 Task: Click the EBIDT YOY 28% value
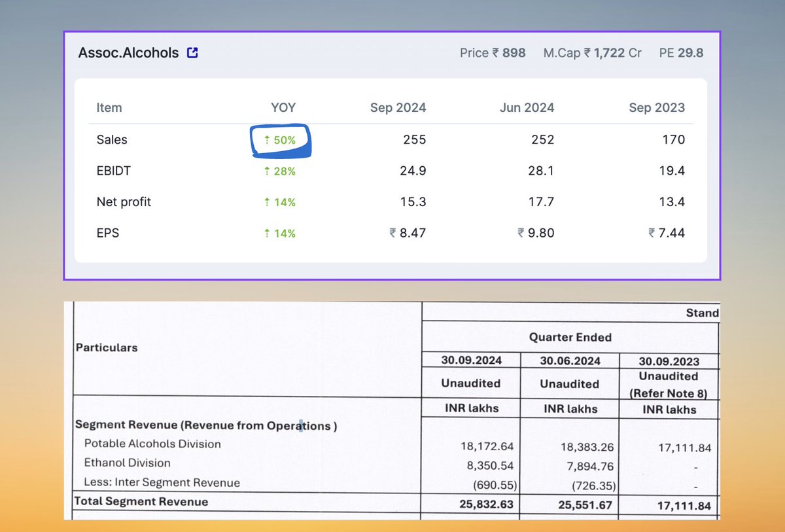[x=280, y=171]
